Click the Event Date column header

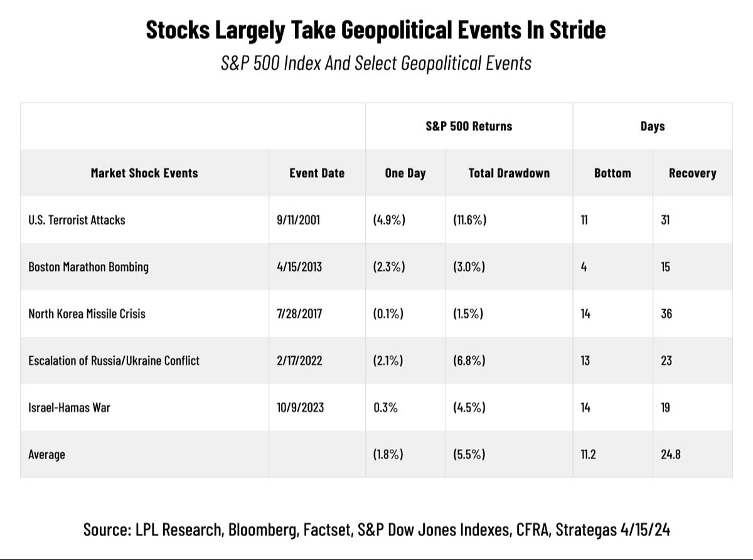(317, 173)
